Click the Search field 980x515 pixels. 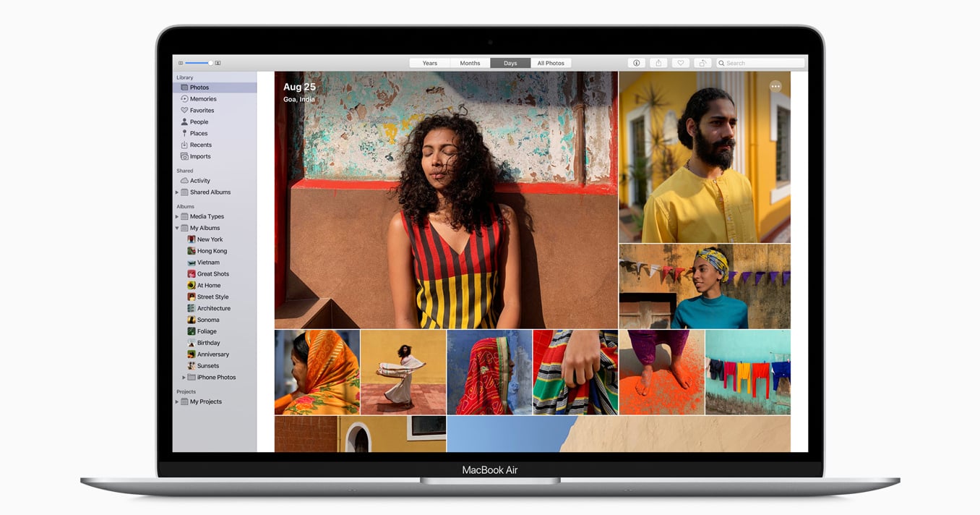click(x=760, y=63)
